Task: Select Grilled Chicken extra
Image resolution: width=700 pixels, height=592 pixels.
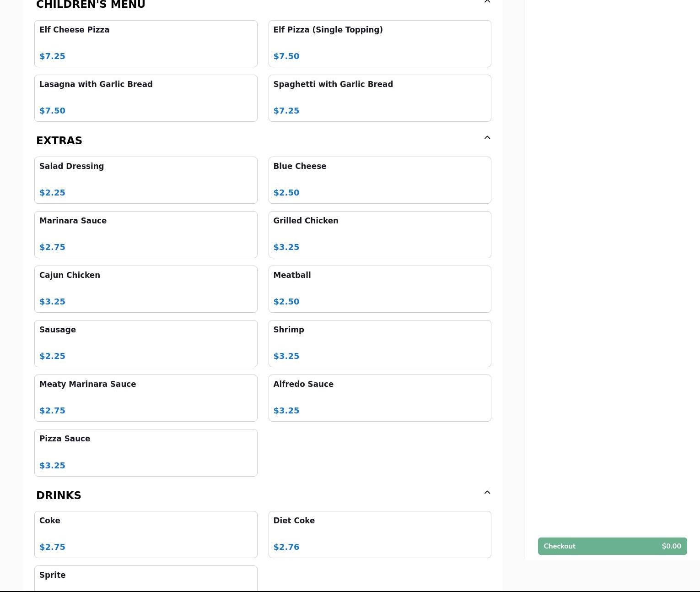Action: coord(379,234)
